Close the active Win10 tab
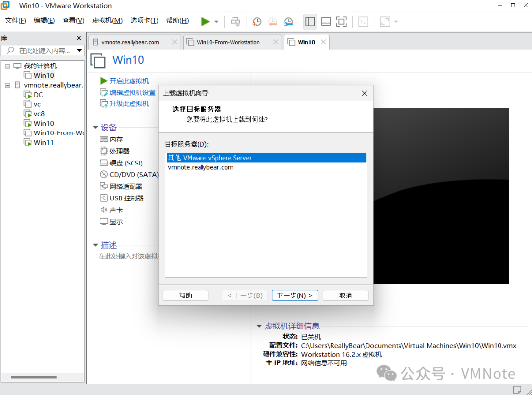Viewport: 532px width, 395px height. click(323, 42)
